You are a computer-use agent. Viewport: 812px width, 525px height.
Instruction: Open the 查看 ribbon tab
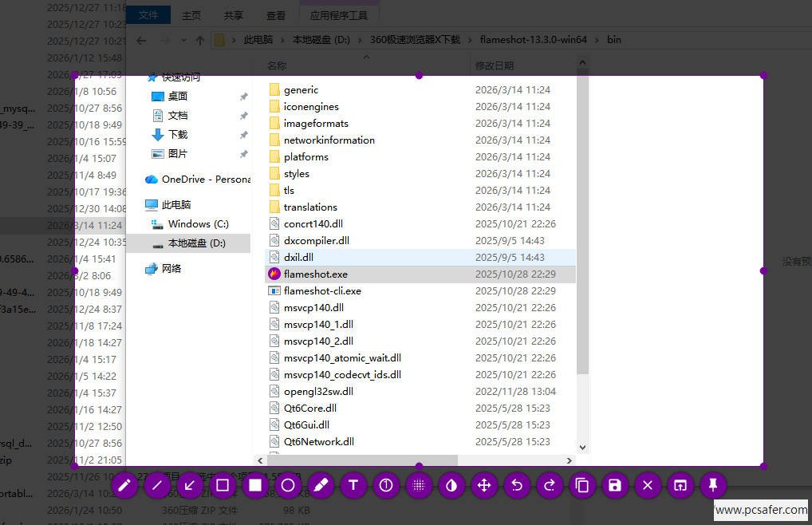coord(276,15)
